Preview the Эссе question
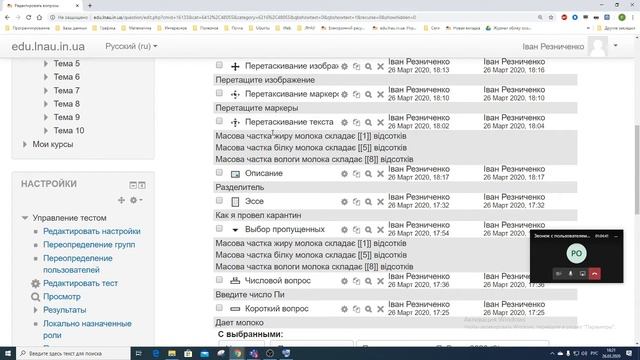The image size is (640, 360). click(x=368, y=202)
